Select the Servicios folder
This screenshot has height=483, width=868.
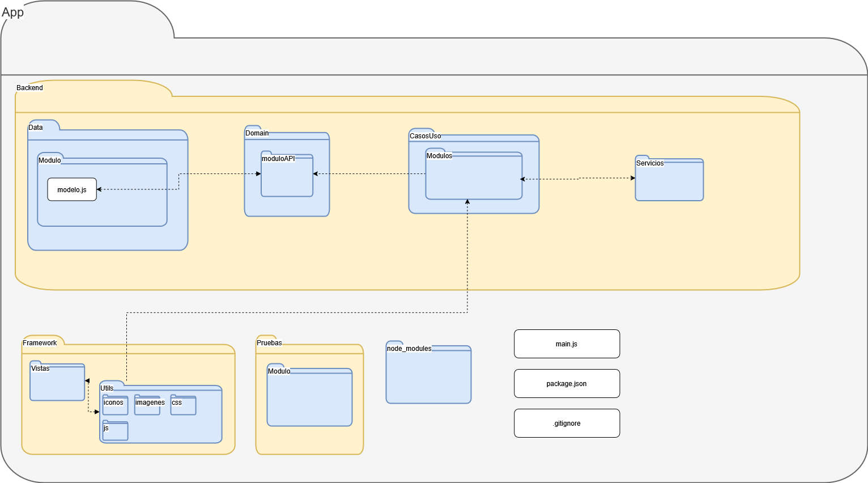669,178
